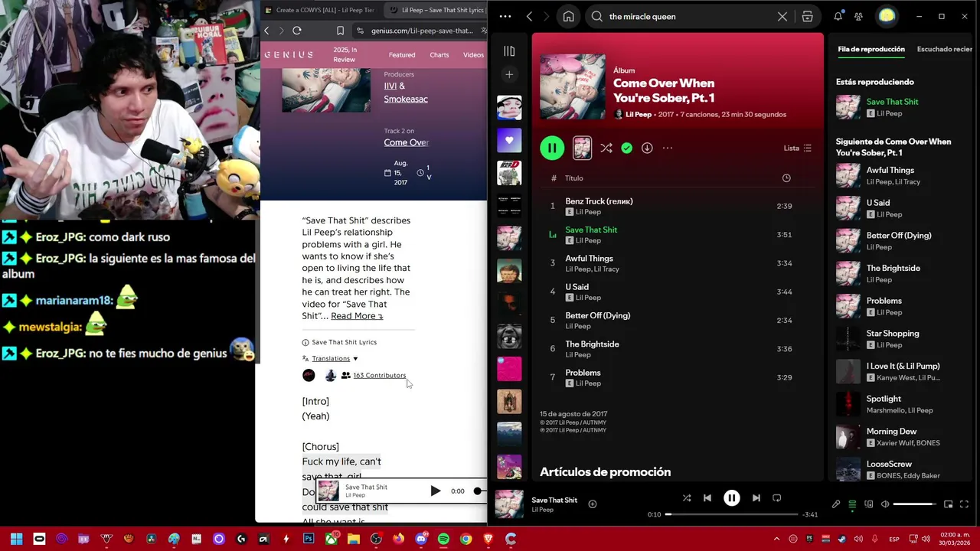Open Charts in Genius menu
Image resolution: width=980 pixels, height=551 pixels.
(439, 55)
